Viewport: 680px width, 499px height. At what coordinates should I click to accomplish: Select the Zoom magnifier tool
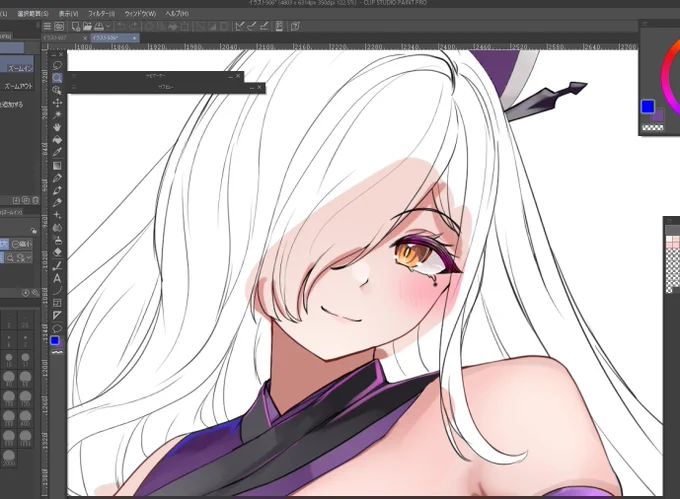pos(57,78)
